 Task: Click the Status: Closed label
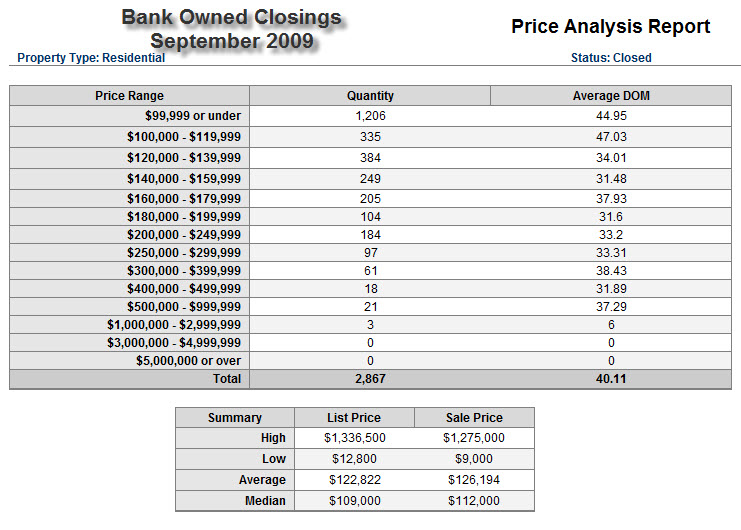(x=610, y=58)
